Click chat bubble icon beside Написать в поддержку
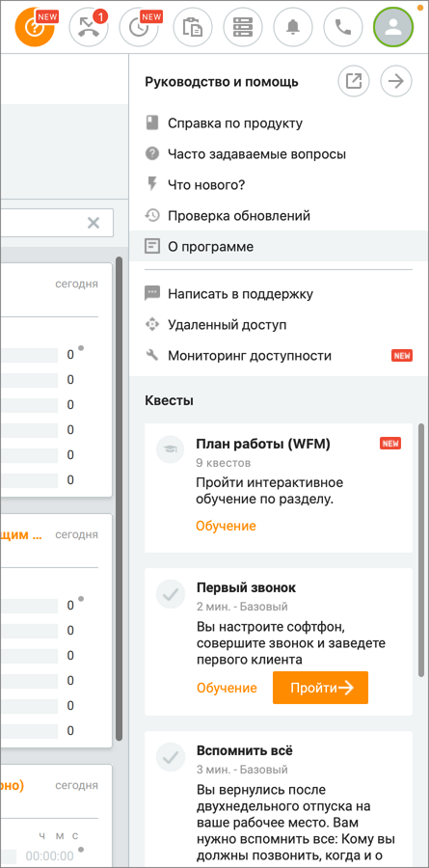The width and height of the screenshot is (429, 868). click(152, 293)
